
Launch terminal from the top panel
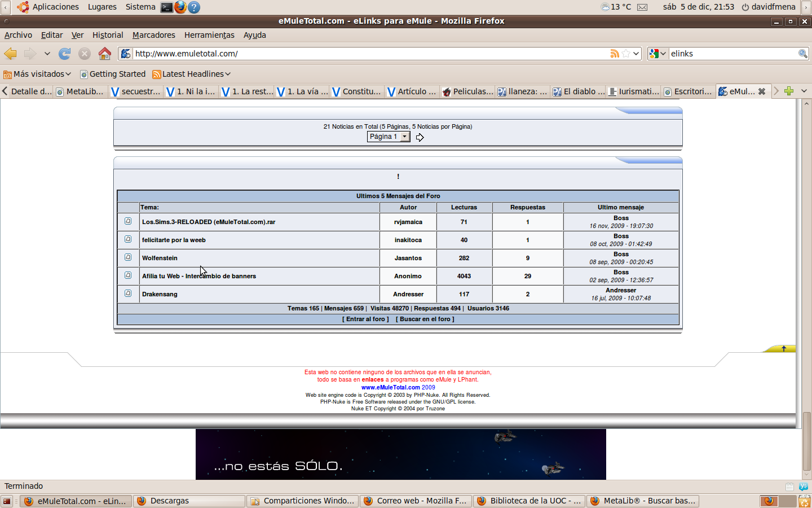click(x=167, y=7)
